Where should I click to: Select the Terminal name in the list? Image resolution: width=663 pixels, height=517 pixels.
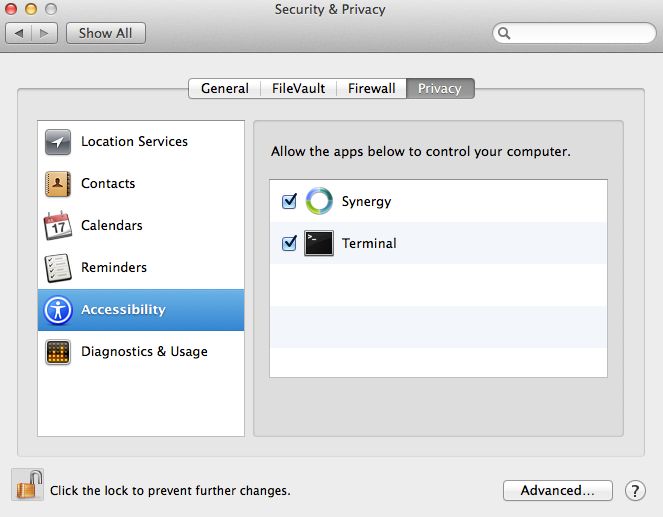(x=369, y=243)
